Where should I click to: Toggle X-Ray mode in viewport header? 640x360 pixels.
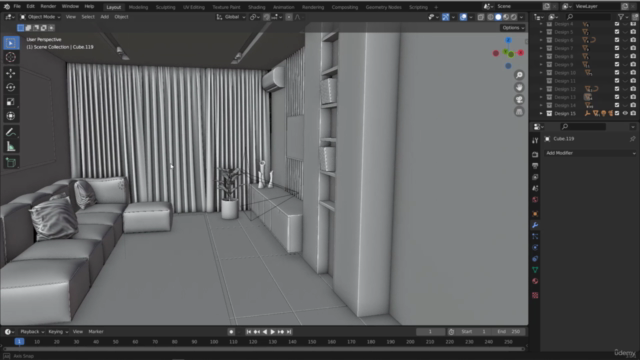pyautogui.click(x=481, y=17)
